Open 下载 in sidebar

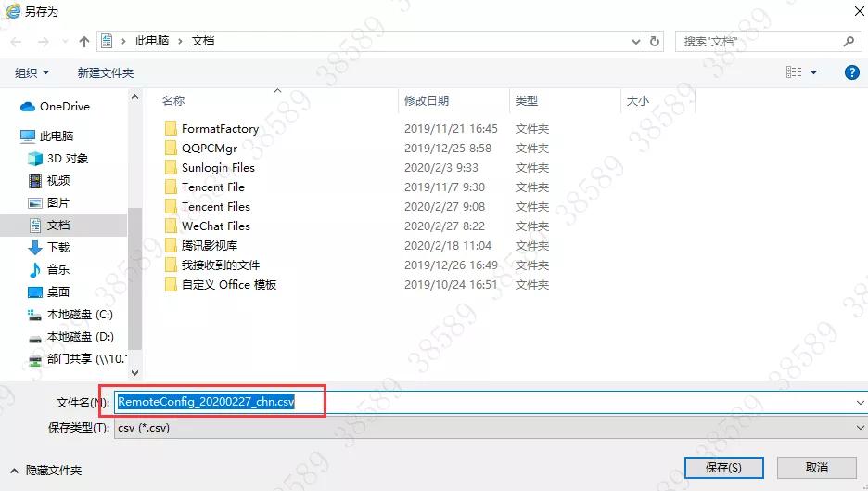click(x=49, y=247)
